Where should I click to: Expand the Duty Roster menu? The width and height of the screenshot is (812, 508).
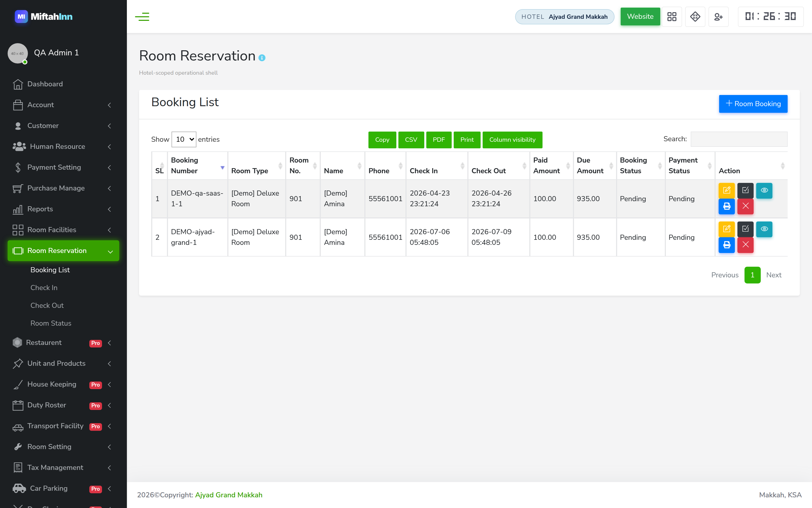pos(63,405)
